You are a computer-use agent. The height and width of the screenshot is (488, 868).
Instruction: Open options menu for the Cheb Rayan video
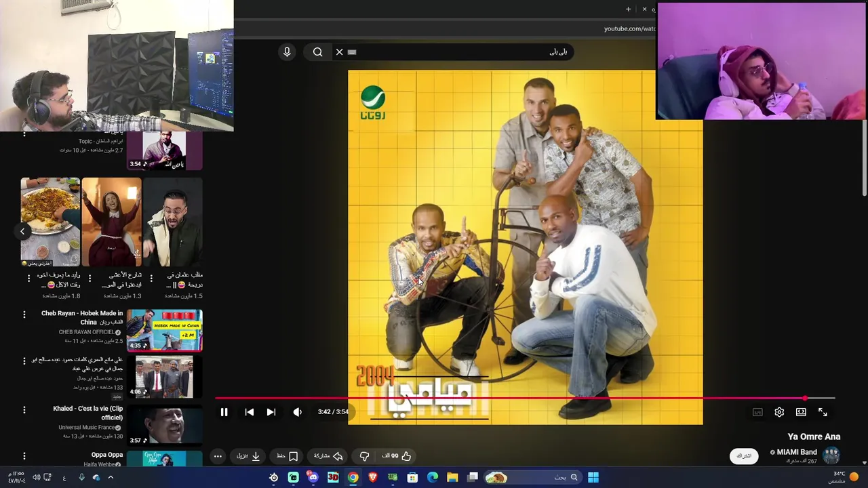click(x=24, y=314)
